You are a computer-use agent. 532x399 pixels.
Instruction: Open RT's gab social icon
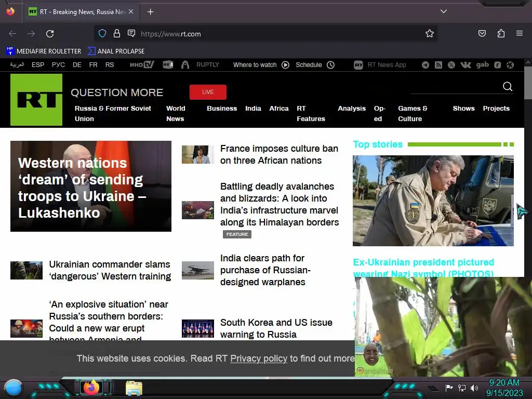pos(483,64)
